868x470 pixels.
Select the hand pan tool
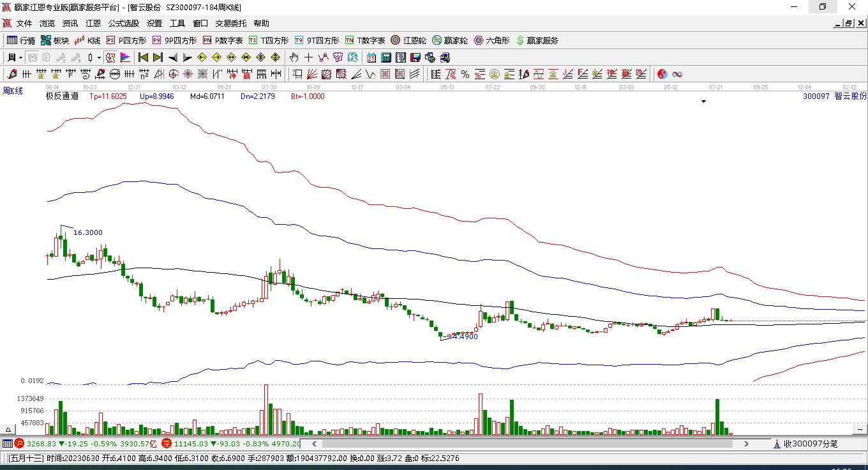point(294,57)
